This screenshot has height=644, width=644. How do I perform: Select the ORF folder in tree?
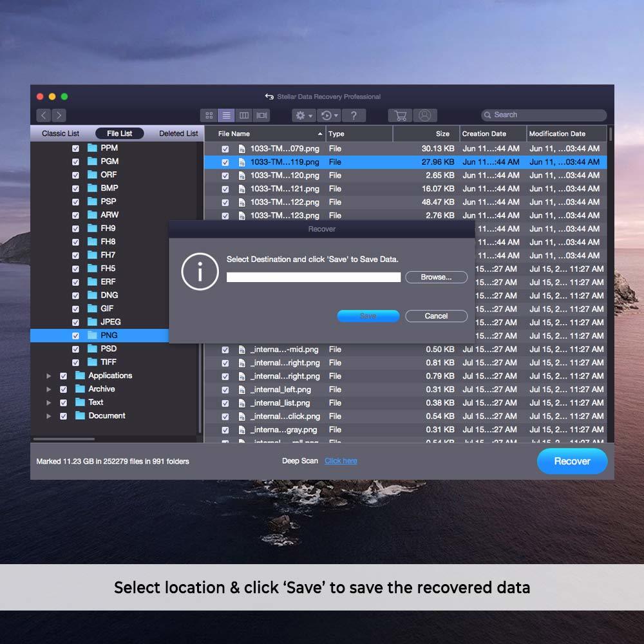pos(108,175)
